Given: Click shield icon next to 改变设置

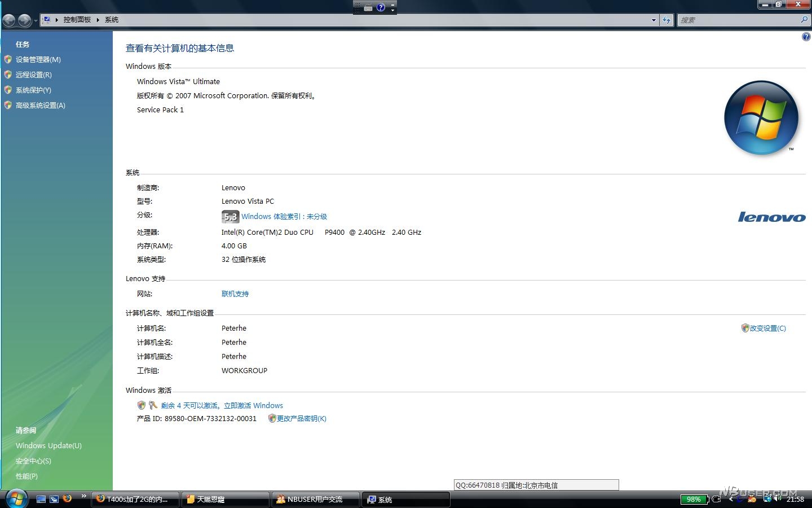Looking at the screenshot, I should pos(745,328).
